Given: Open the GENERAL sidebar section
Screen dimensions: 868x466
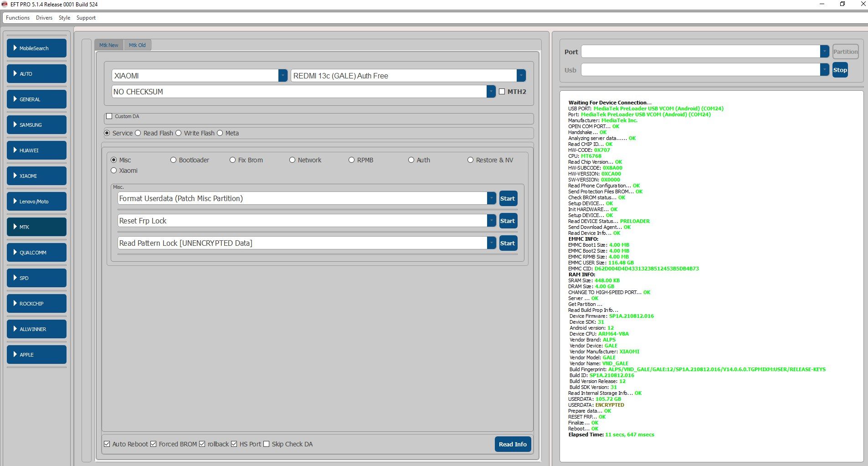Looking at the screenshot, I should pos(36,99).
